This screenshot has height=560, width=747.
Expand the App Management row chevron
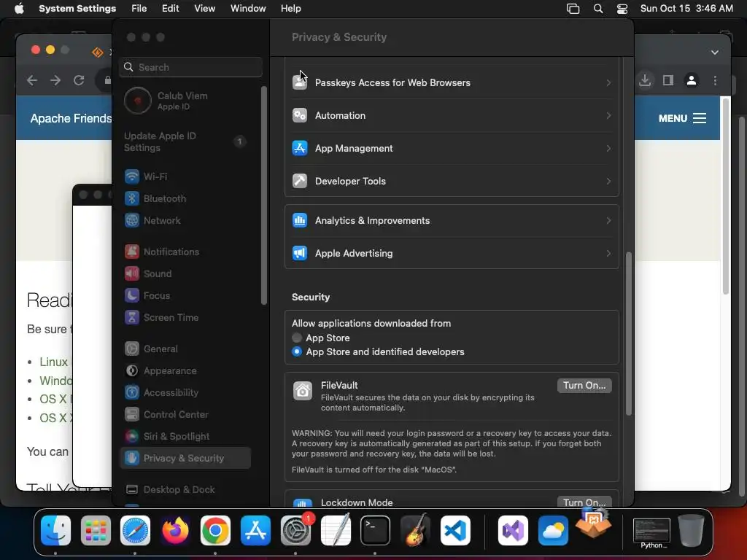pos(608,149)
